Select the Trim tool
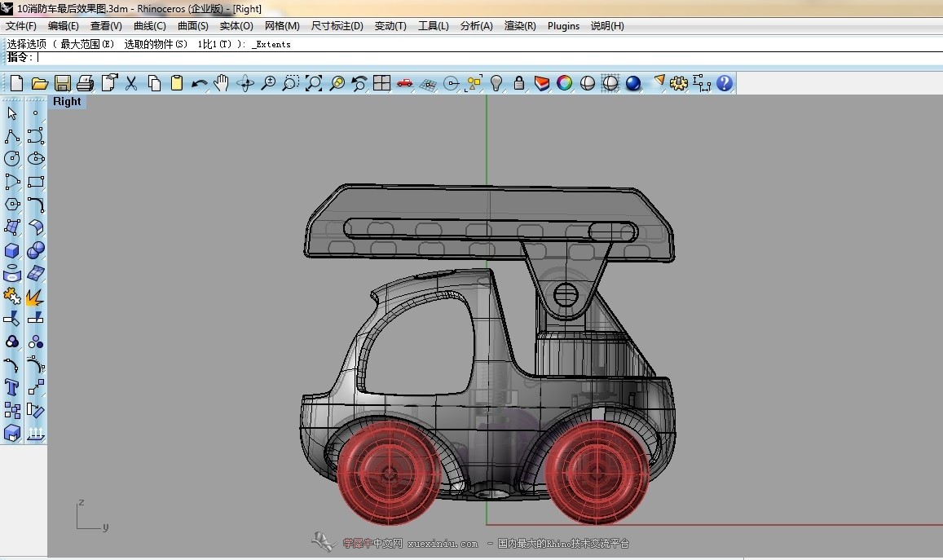The height and width of the screenshot is (560, 943). [12, 319]
